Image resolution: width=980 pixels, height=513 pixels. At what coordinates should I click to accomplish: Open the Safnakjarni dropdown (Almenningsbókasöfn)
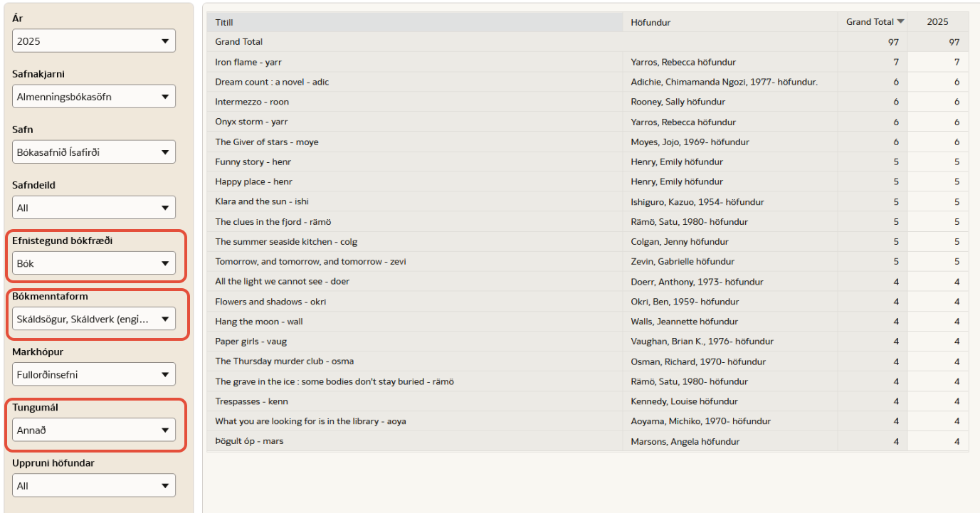[x=94, y=96]
